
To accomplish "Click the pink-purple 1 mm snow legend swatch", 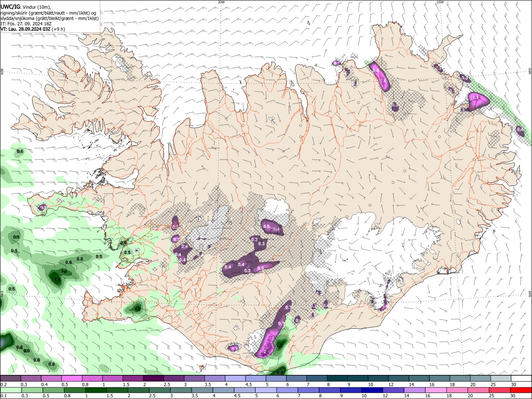I will pos(113,379).
